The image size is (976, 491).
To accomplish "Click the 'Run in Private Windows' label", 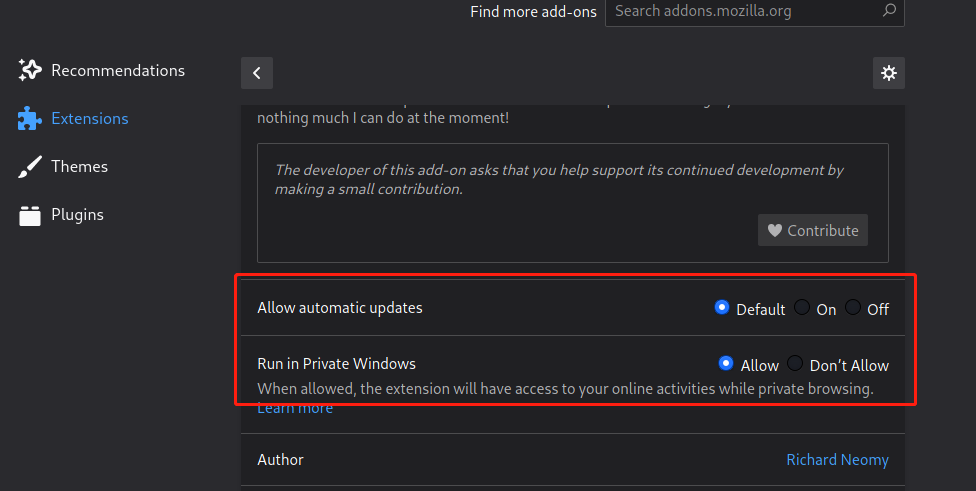I will pos(336,363).
